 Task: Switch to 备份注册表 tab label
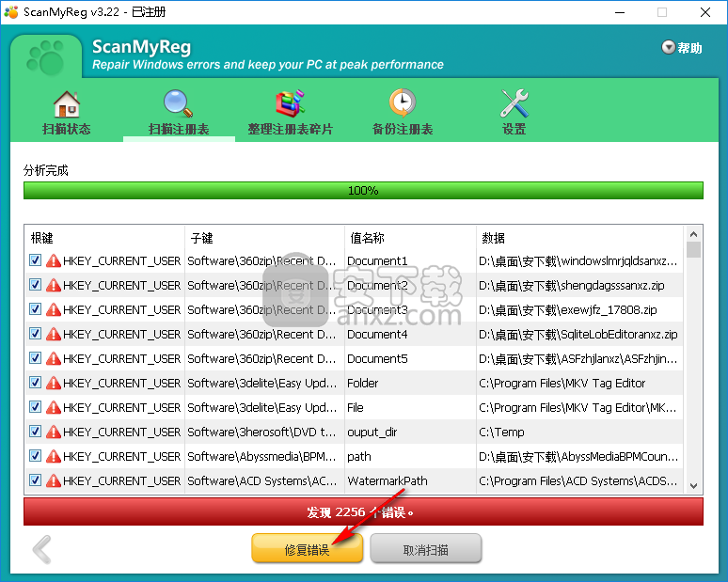403,129
